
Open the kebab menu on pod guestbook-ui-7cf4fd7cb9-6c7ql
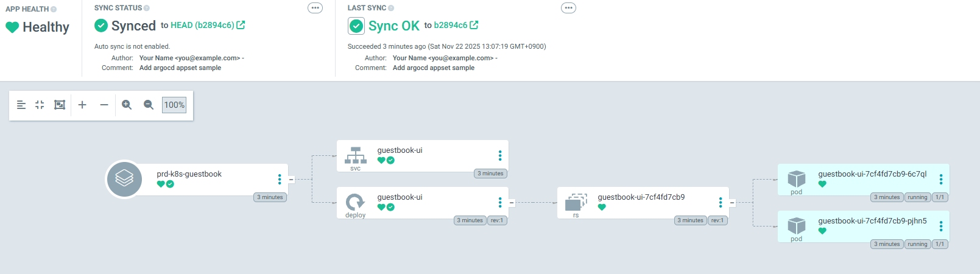coord(941,179)
